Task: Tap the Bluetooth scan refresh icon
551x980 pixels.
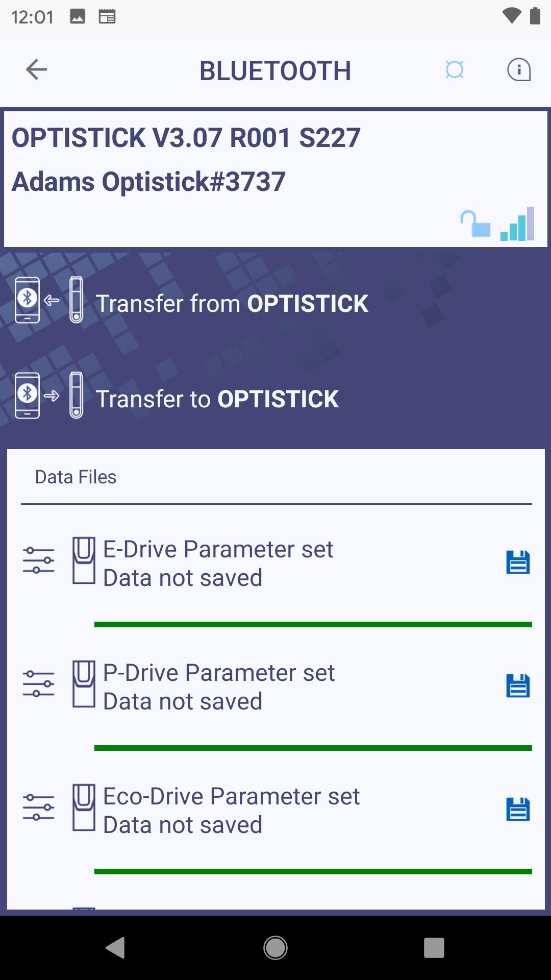Action: click(454, 69)
